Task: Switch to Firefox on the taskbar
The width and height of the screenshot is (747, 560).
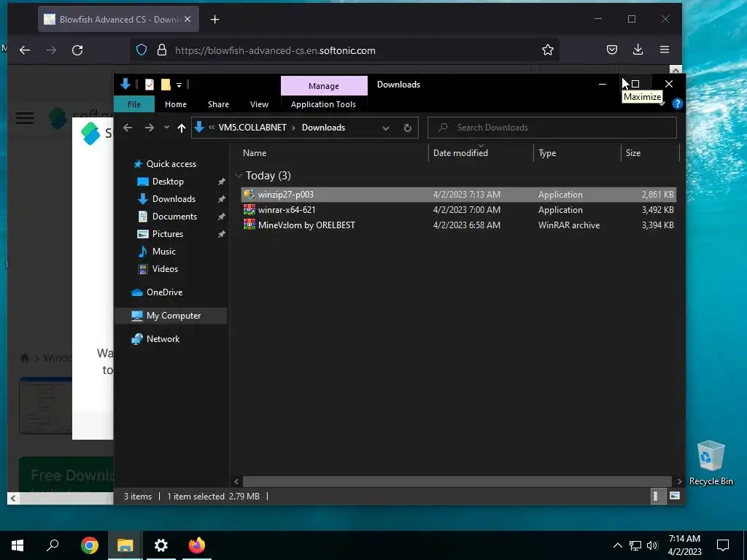Action: pyautogui.click(x=197, y=545)
